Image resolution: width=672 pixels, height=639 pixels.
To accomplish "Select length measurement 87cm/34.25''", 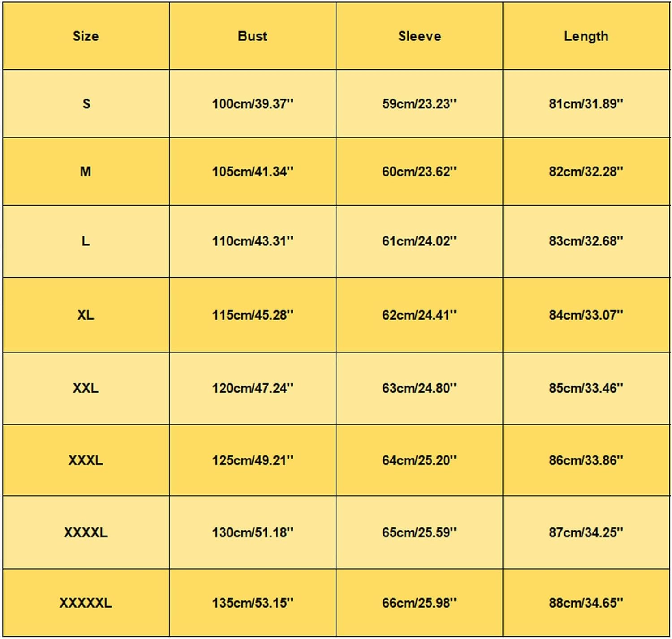I will [x=586, y=533].
